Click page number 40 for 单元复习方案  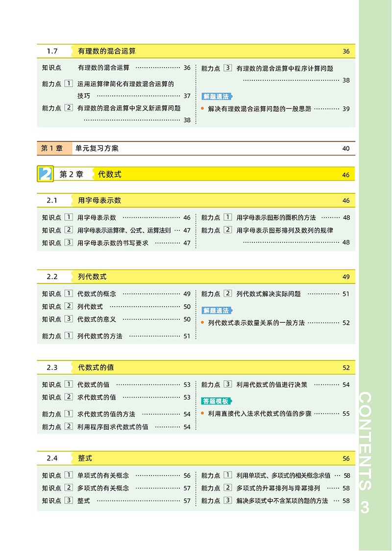tap(346, 149)
